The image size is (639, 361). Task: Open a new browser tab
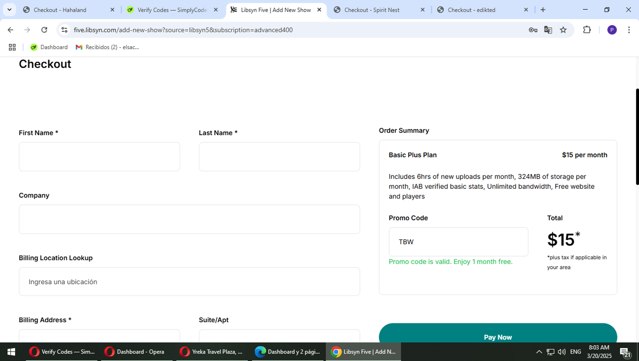(543, 10)
